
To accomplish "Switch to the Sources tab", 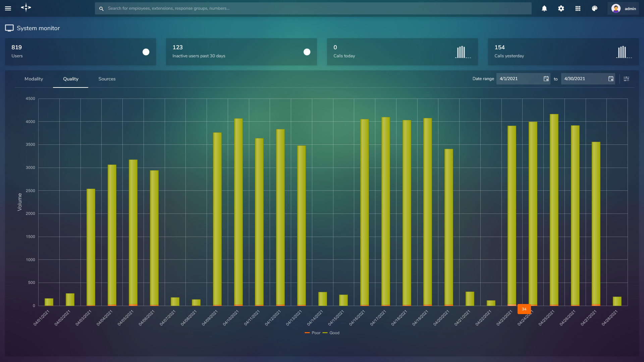I will 107,79.
